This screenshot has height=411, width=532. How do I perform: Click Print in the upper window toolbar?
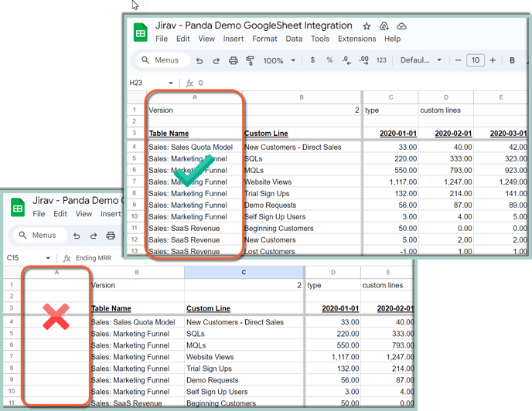[234, 61]
